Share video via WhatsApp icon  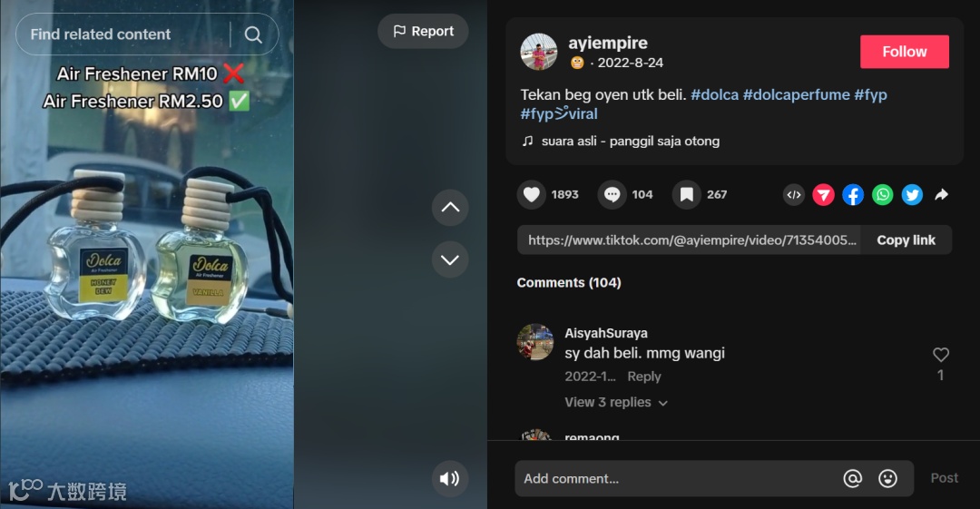pos(883,194)
